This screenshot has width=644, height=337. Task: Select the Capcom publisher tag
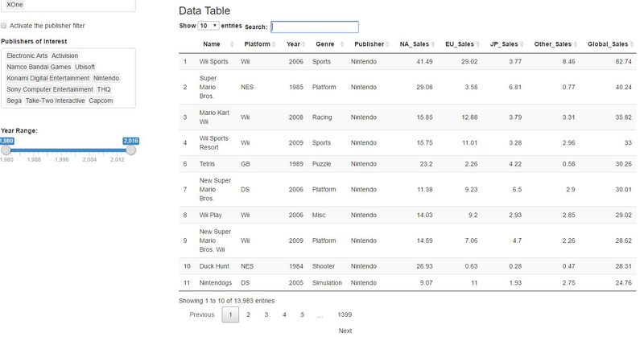(x=101, y=101)
